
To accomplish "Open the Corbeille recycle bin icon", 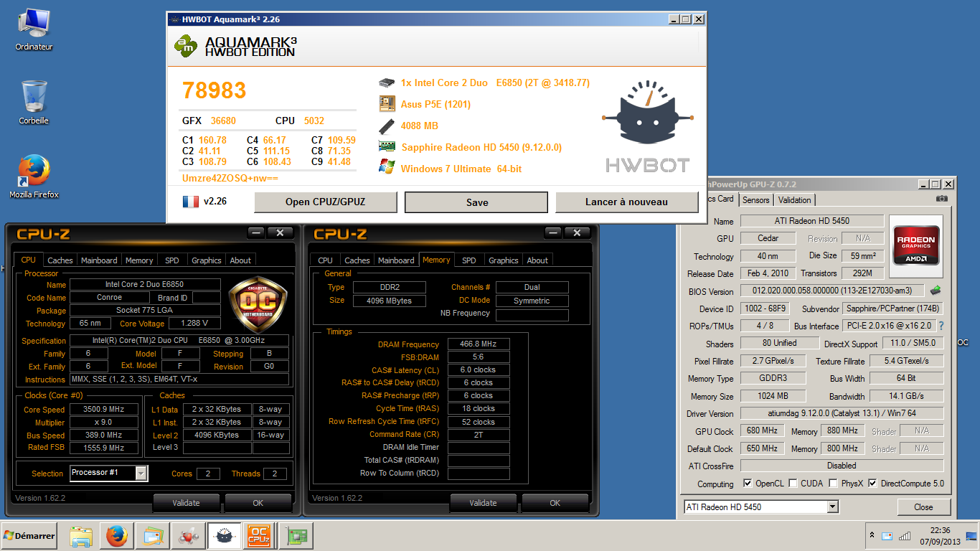I will [x=34, y=102].
